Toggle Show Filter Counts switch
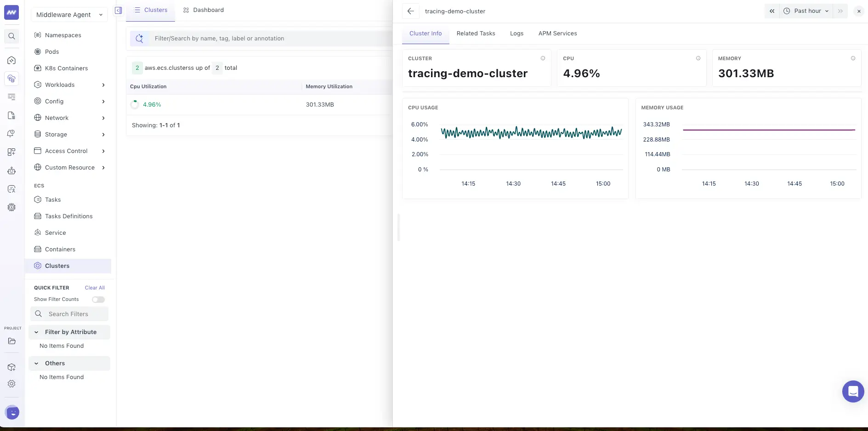This screenshot has height=431, width=868. point(98,300)
